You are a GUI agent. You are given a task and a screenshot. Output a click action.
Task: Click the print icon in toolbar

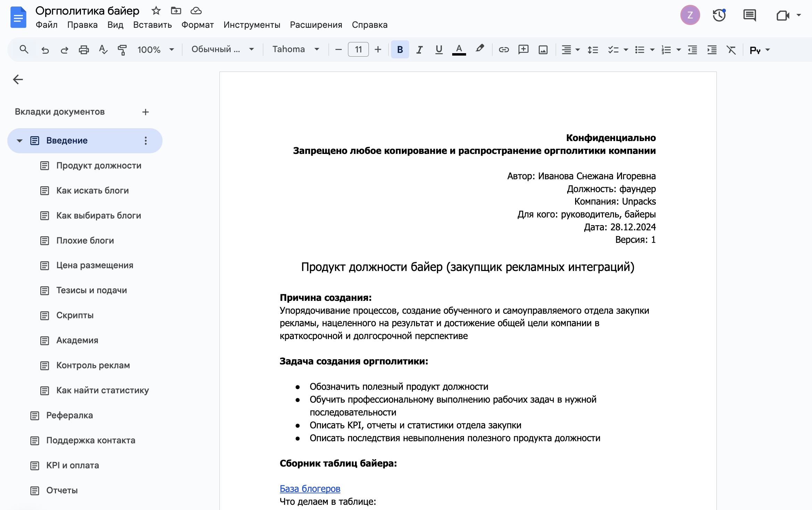click(x=84, y=50)
